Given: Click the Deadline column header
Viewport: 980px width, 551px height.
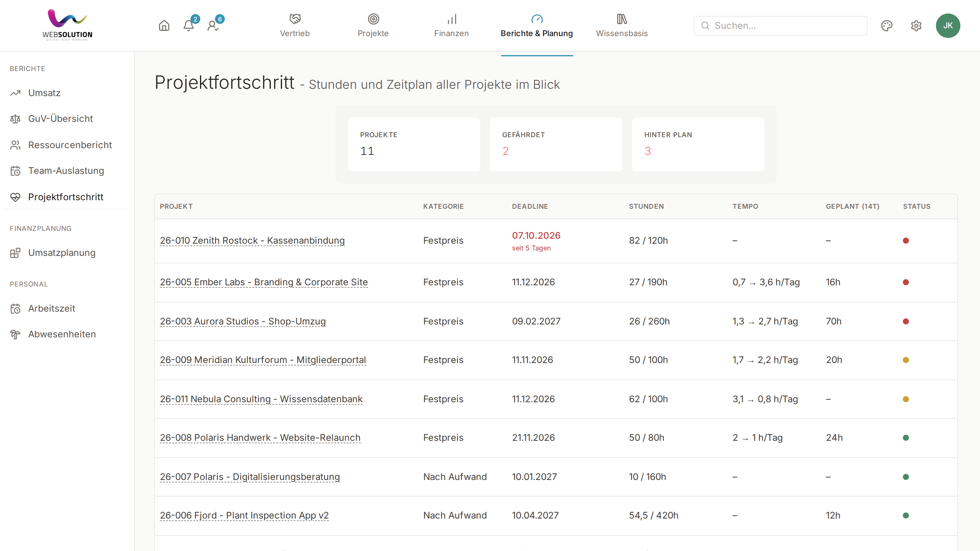Looking at the screenshot, I should click(530, 207).
